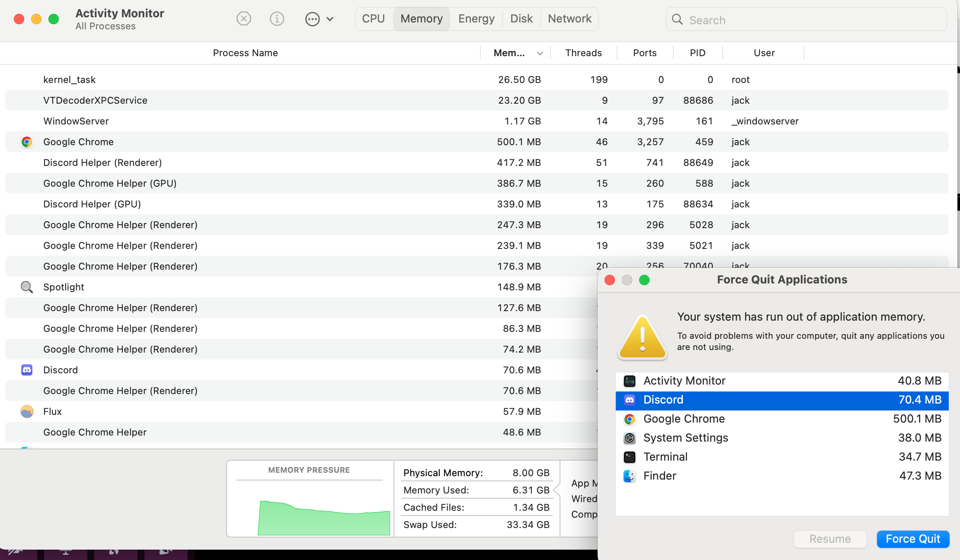Select Finder in Force Quit list
This screenshot has height=560, width=960.
[x=782, y=476]
